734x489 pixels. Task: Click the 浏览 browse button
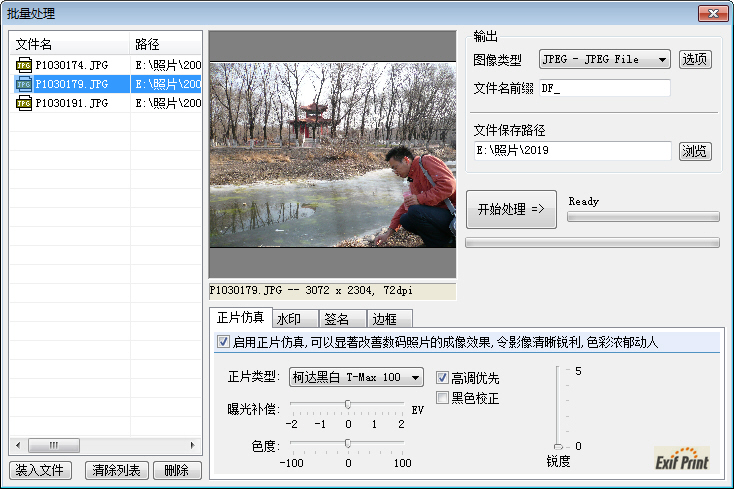pyautogui.click(x=695, y=152)
